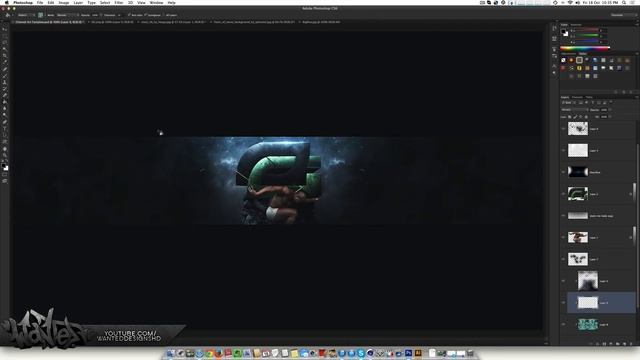This screenshot has width=640, height=360.
Task: Select the Crop tool
Action: click(x=5, y=56)
